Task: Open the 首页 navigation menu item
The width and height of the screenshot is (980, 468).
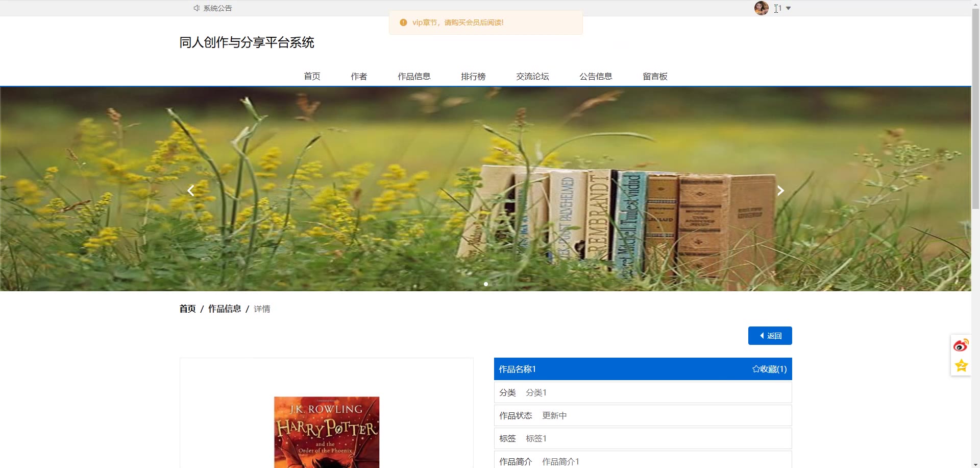Action: tap(312, 76)
